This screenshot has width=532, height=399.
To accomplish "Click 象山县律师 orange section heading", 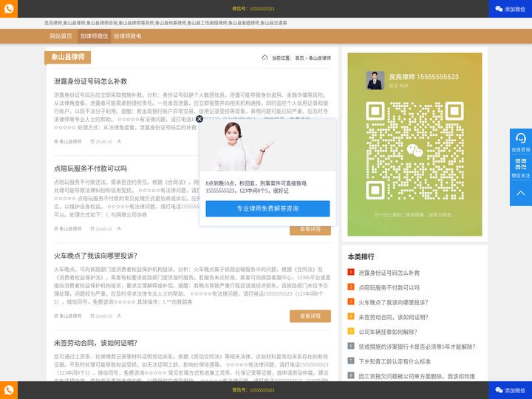I will (68, 57).
